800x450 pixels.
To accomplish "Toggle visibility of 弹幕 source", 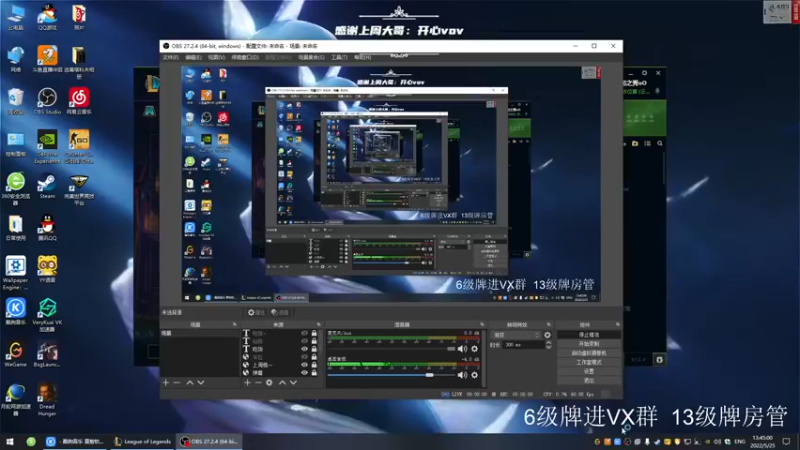I will coord(305,373).
